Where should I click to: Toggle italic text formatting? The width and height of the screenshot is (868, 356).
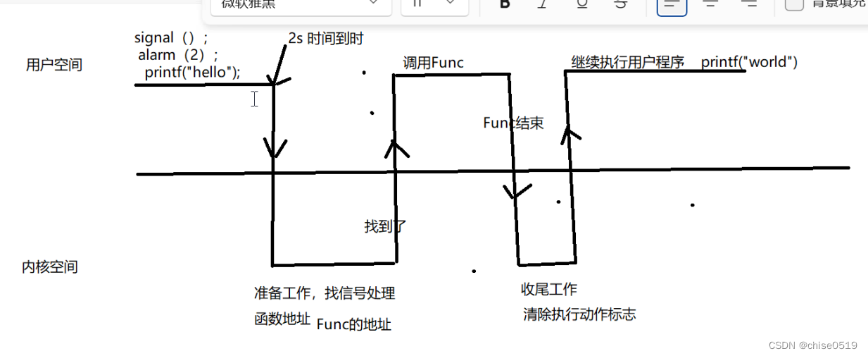click(x=542, y=4)
